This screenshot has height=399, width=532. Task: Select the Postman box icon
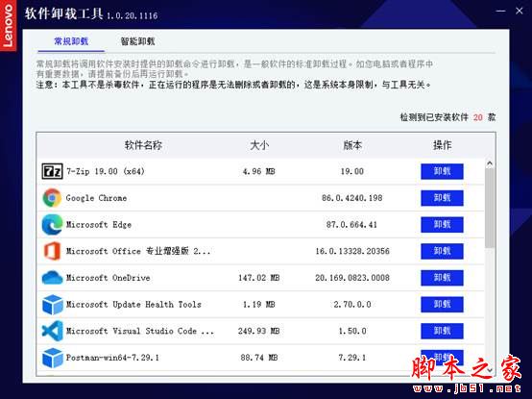tap(52, 358)
